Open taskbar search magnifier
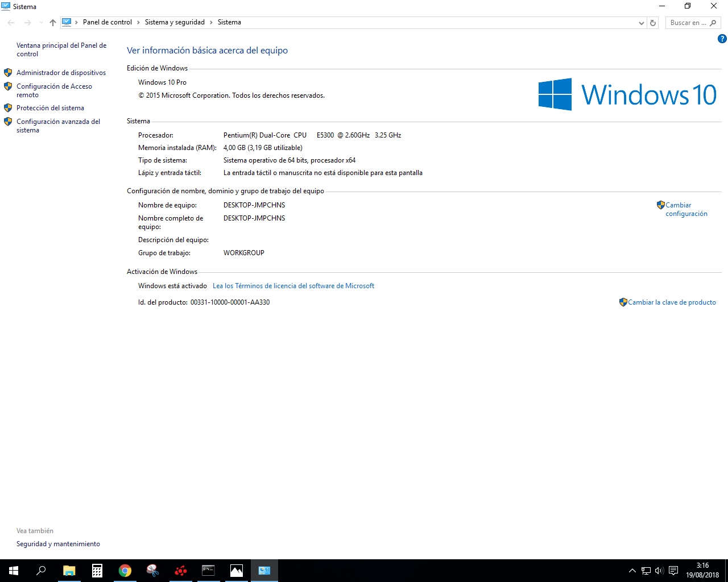The image size is (728, 582). pos(41,571)
